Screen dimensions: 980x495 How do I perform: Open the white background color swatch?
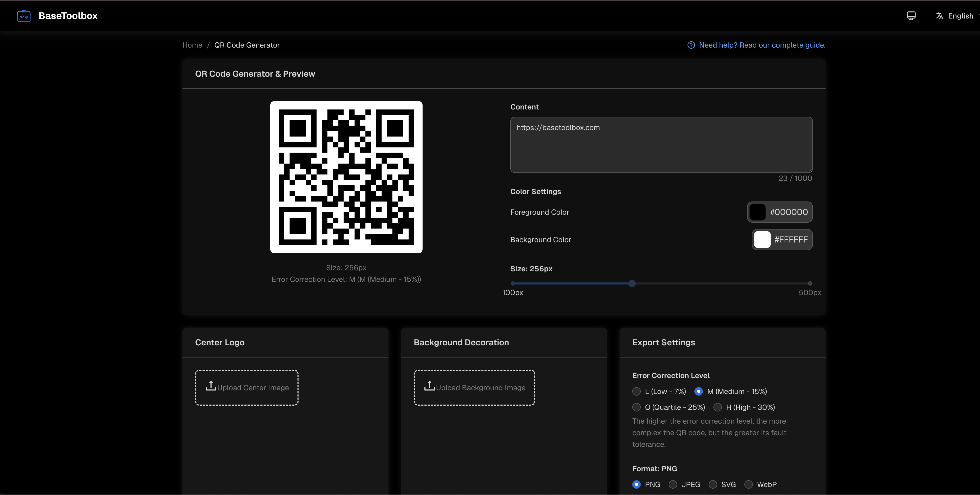click(x=762, y=240)
